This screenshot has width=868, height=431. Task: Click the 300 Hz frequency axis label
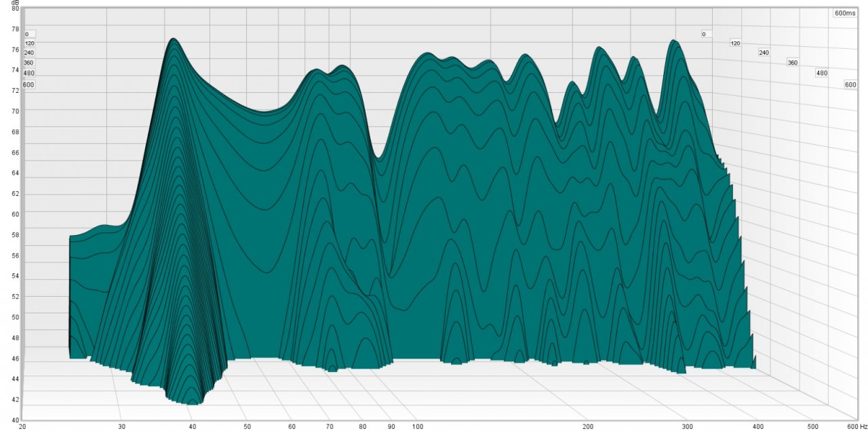pos(688,427)
